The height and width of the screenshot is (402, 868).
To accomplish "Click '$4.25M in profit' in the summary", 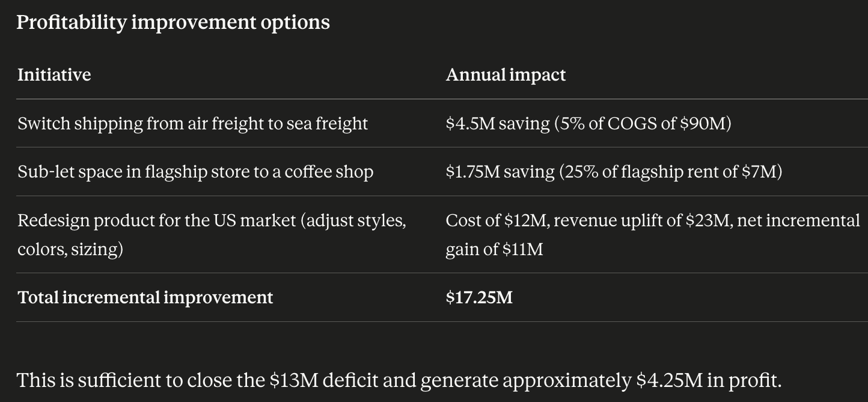I will [709, 380].
